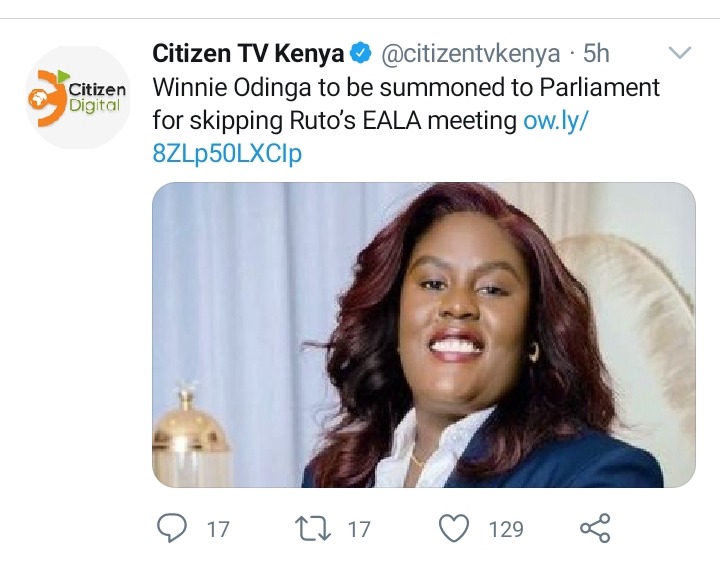Open the @citizentvkenya handle
Viewport: 720px width, 567px height.
471,54
